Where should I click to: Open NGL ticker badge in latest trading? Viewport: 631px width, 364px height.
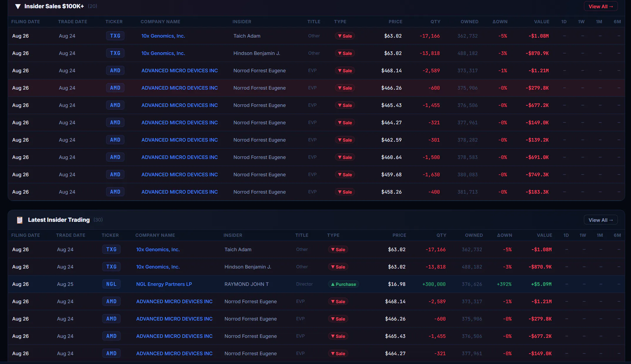(111, 284)
